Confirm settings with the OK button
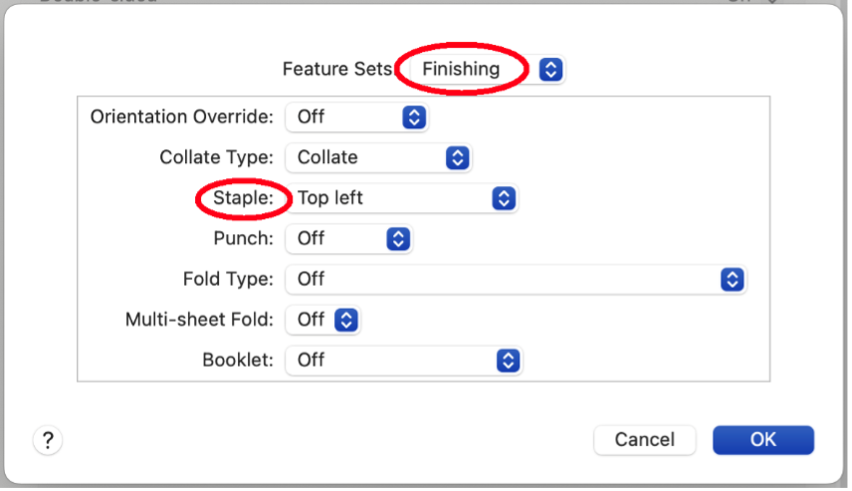Screen dimensions: 852x491 [763, 440]
